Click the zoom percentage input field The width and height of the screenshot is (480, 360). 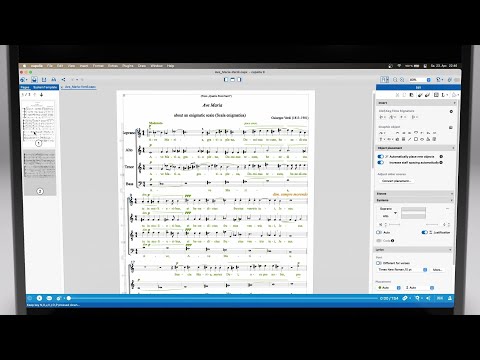tap(417, 80)
